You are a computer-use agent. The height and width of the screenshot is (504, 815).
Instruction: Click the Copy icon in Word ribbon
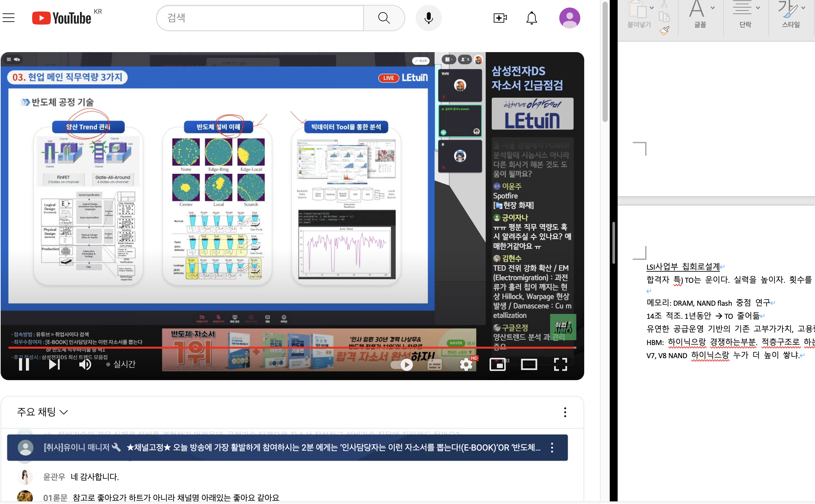664,17
